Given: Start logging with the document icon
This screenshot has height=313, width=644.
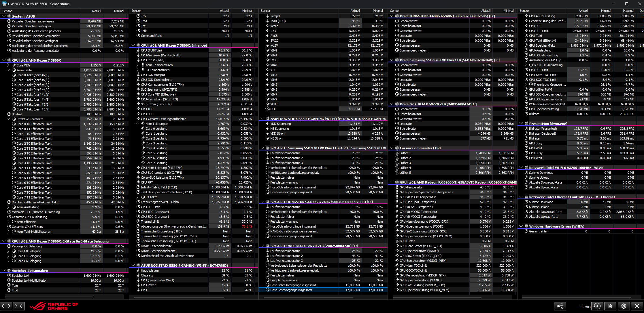Looking at the screenshot, I should pyautogui.click(x=610, y=306).
